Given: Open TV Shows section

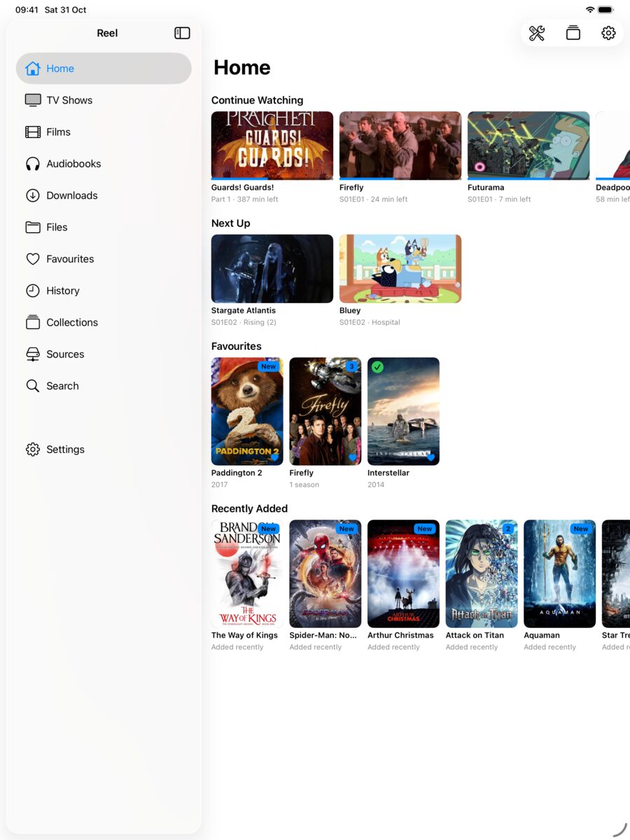Looking at the screenshot, I should click(x=69, y=100).
